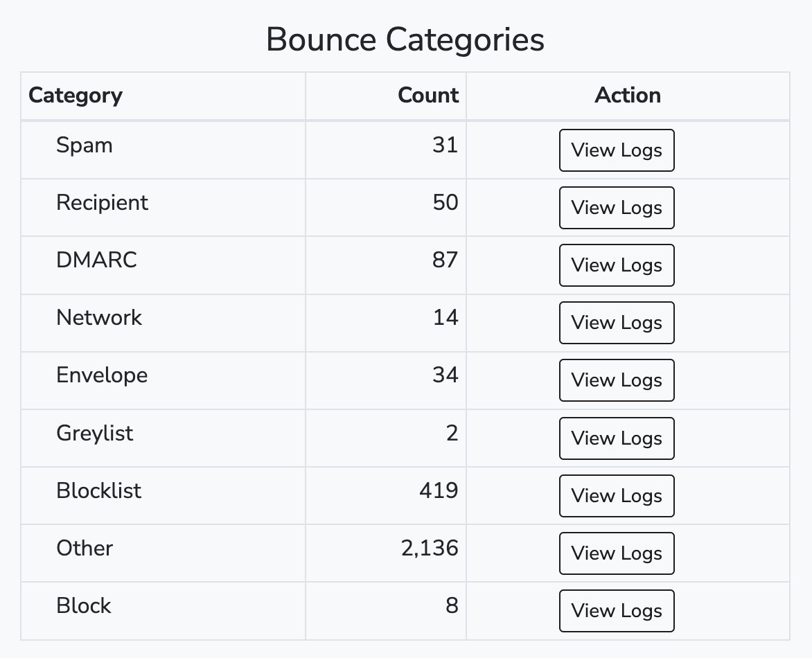Viewport: 812px width, 658px height.
Task: Show logs for Network bounces
Action: click(616, 323)
